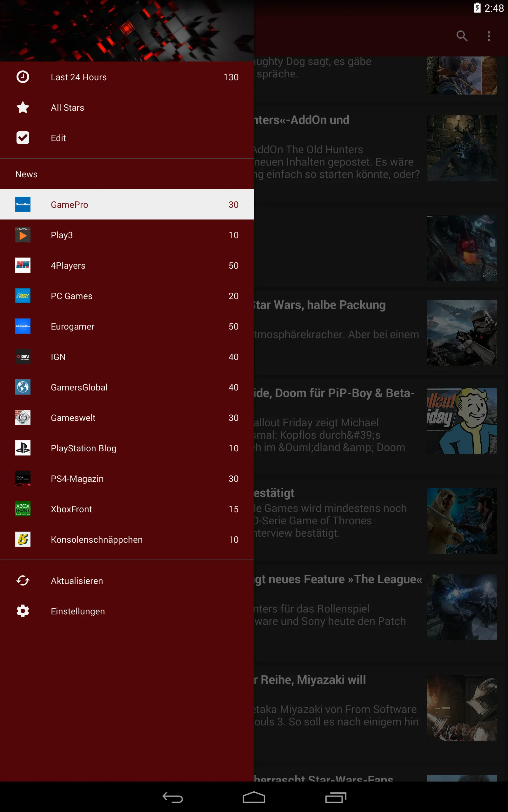Tap the Konsolenschnäppchen source logo
508x812 pixels.
tap(23, 539)
